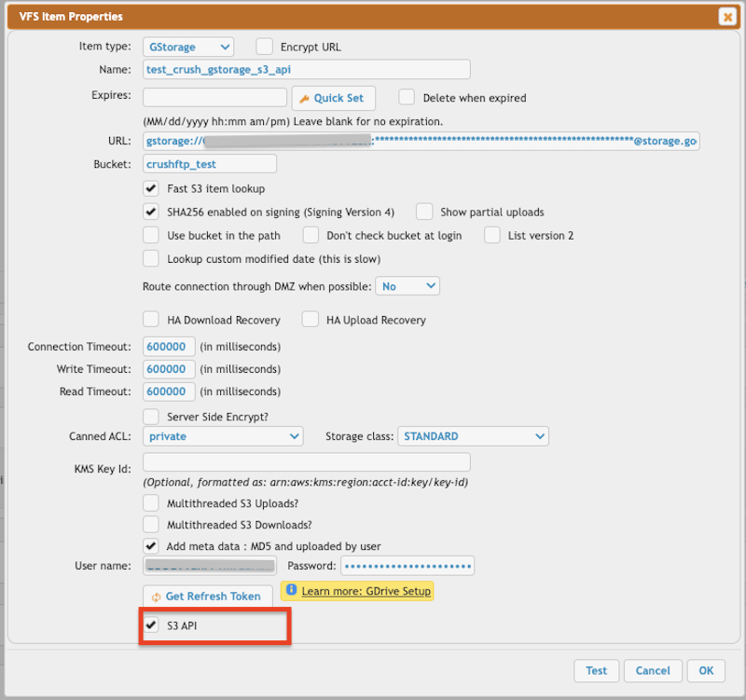Click the Read Timeout field
Screen dimensions: 746x700
[x=169, y=391]
